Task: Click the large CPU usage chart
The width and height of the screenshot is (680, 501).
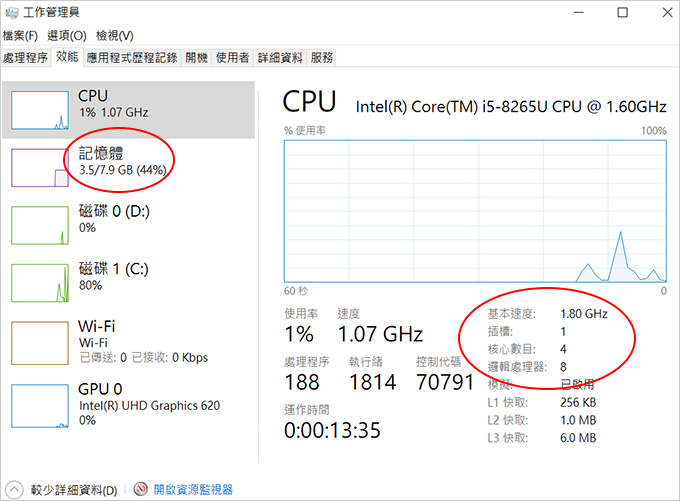Action: point(475,211)
